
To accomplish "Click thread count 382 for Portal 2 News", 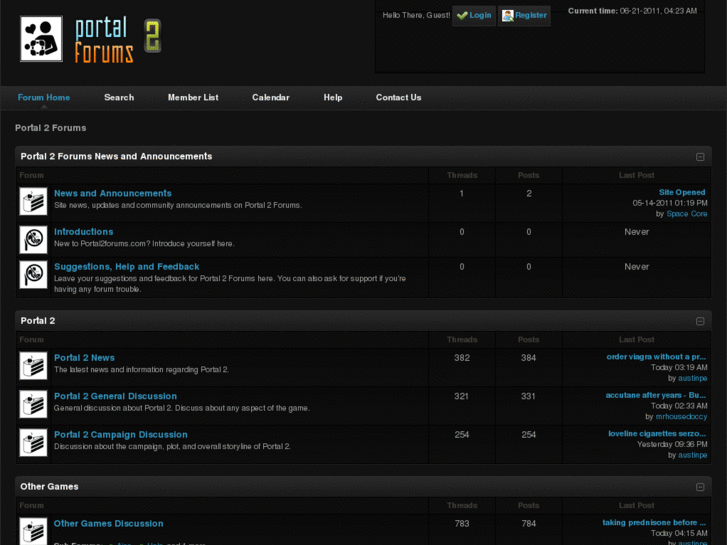I will pos(462,358).
